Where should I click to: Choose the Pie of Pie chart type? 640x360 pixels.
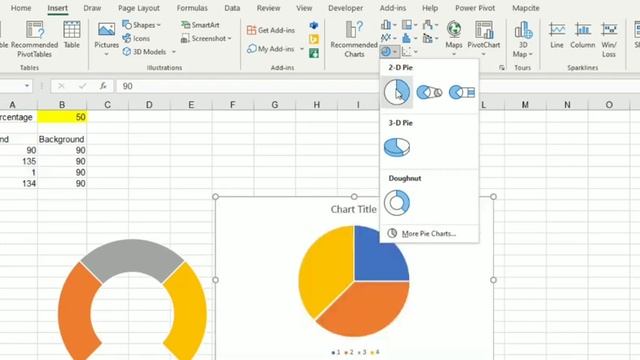coord(429,92)
